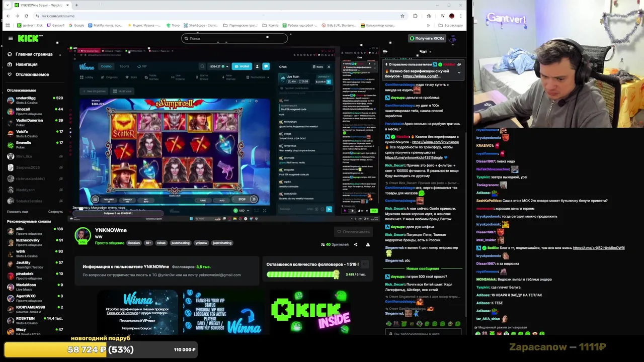Open the user profile avatar menu
644x362 pixels.
tap(453, 38)
